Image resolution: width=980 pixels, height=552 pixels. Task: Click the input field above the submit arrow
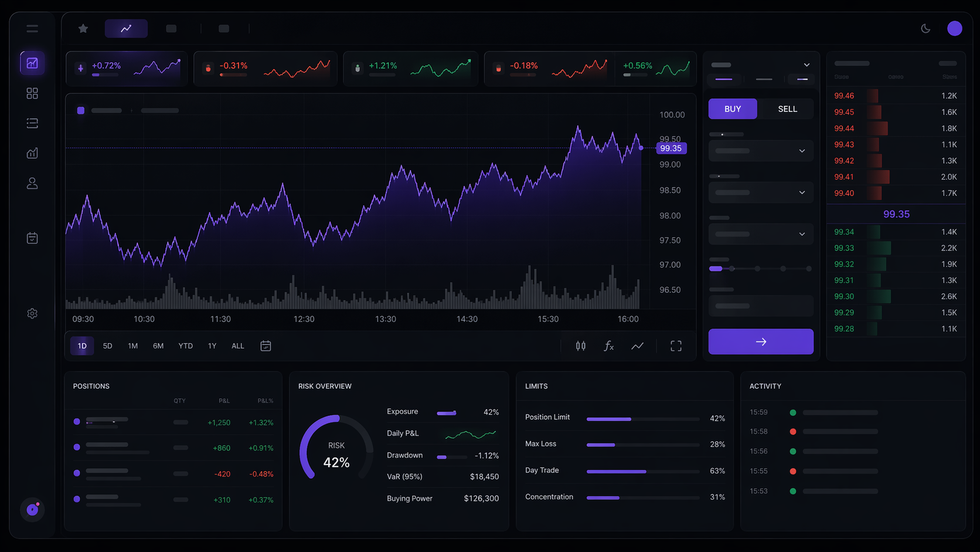(761, 306)
